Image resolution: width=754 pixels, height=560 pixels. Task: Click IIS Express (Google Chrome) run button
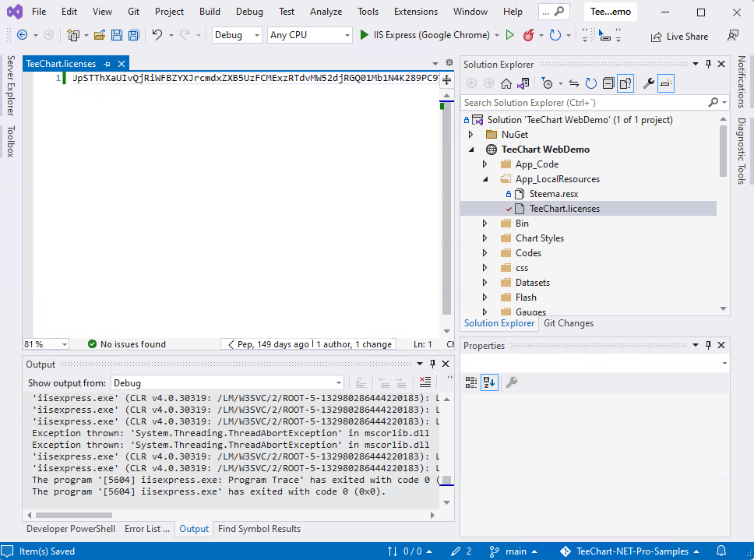tap(425, 34)
